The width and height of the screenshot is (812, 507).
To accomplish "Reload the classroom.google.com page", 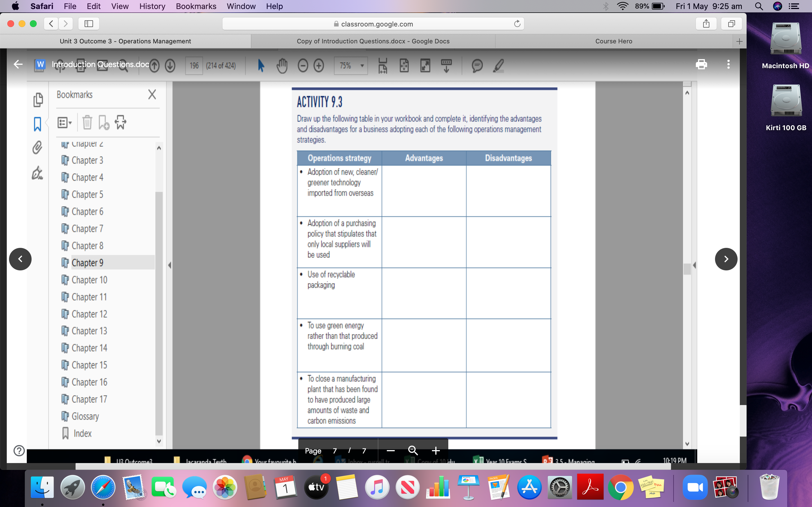I will point(517,24).
